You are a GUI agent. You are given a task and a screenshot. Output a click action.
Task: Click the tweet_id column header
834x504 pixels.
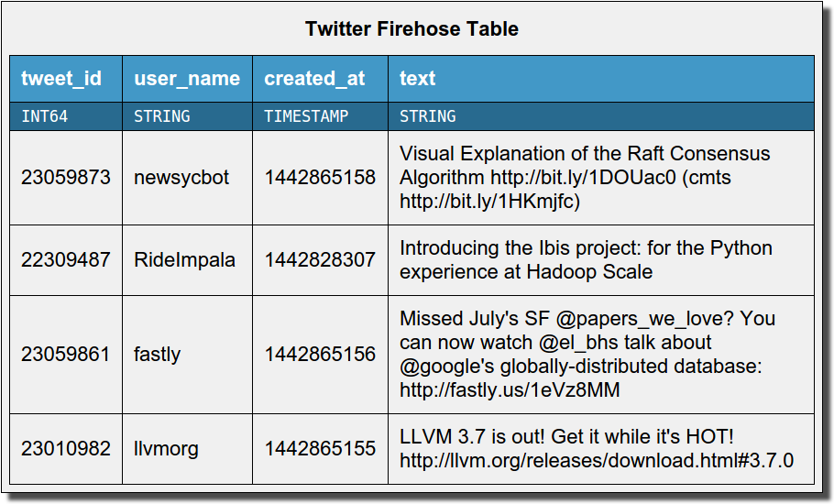tap(61, 79)
